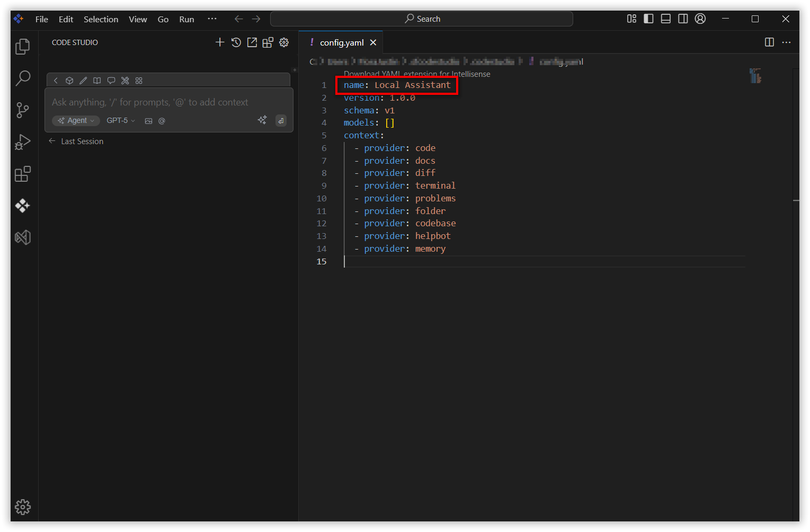The width and height of the screenshot is (810, 532).
Task: Open chat history clock icon
Action: (236, 42)
